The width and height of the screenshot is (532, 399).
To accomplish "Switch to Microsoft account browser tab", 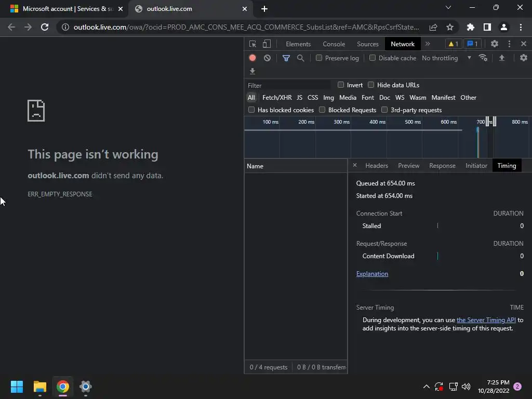I will tap(64, 9).
